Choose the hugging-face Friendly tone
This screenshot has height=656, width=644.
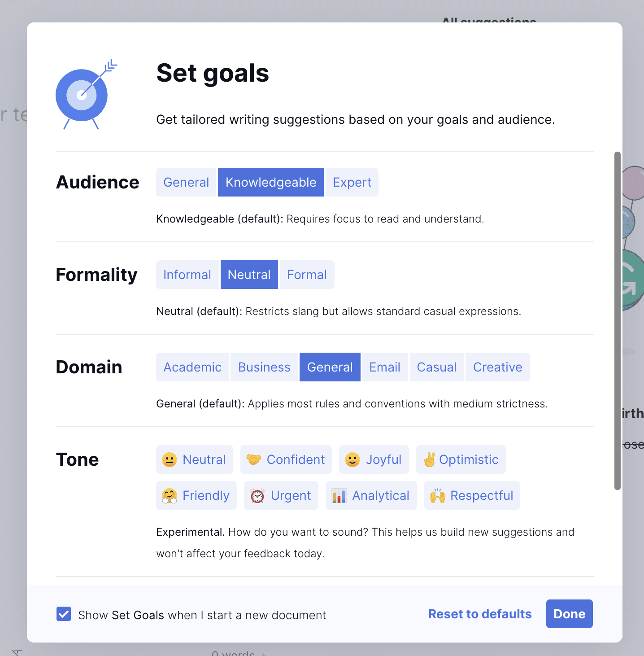[x=196, y=495]
